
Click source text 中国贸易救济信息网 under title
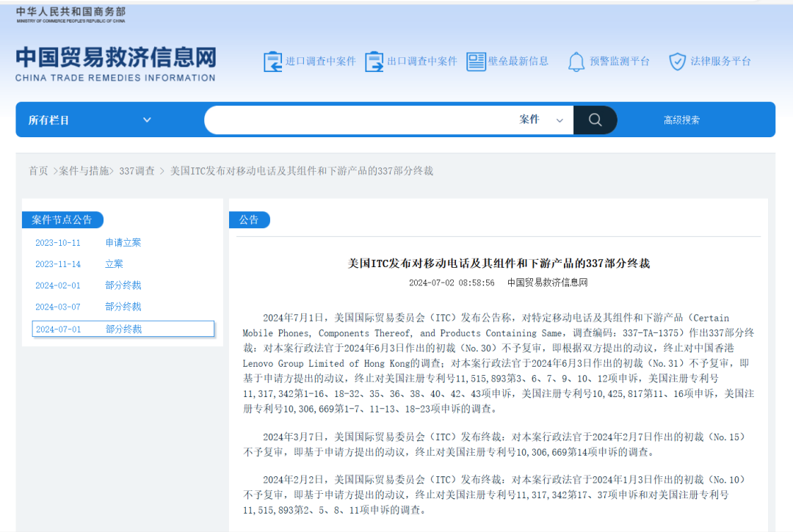point(548,283)
